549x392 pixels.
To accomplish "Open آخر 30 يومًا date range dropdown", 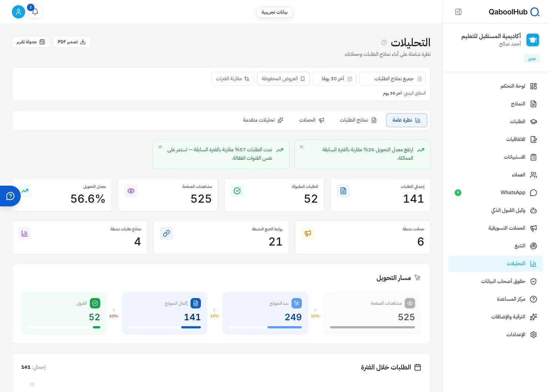I will (334, 79).
